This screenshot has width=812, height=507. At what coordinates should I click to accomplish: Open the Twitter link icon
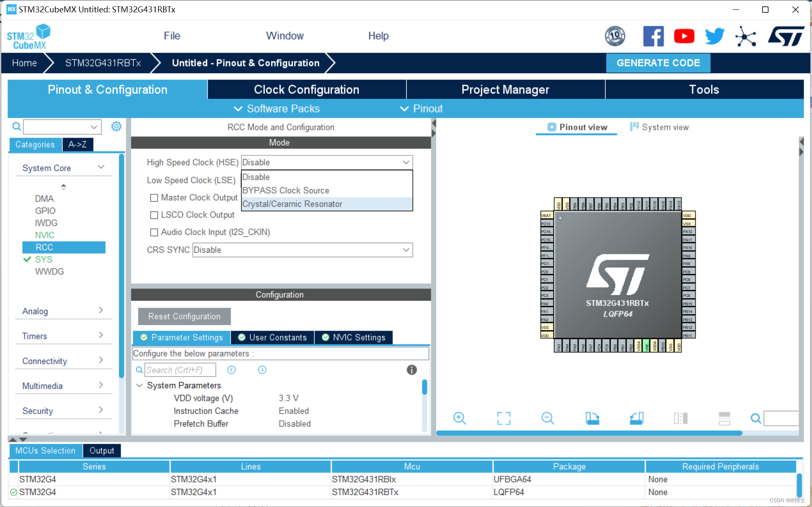(x=714, y=36)
